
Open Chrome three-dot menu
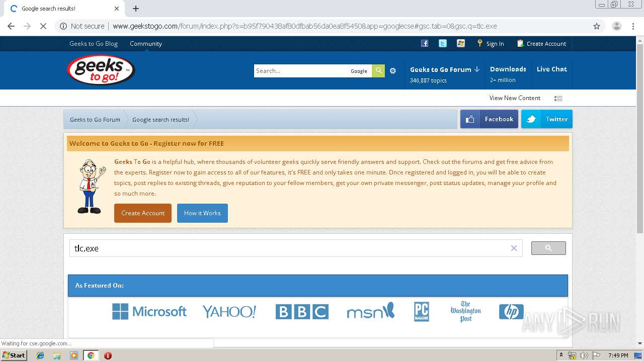[633, 26]
